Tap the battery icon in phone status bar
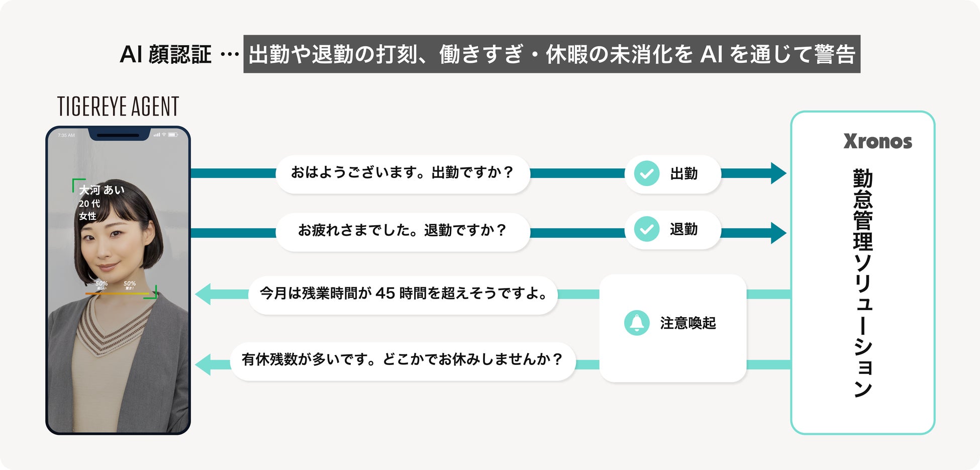 point(173,135)
